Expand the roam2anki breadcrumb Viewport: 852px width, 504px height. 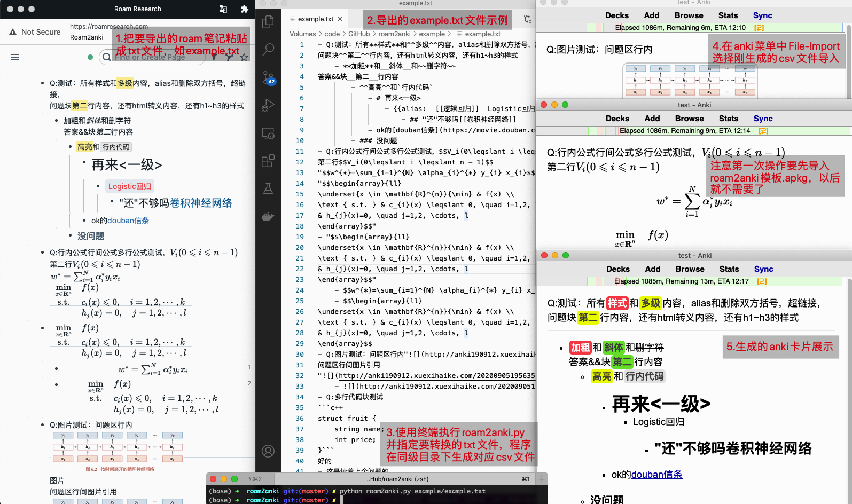(394, 34)
